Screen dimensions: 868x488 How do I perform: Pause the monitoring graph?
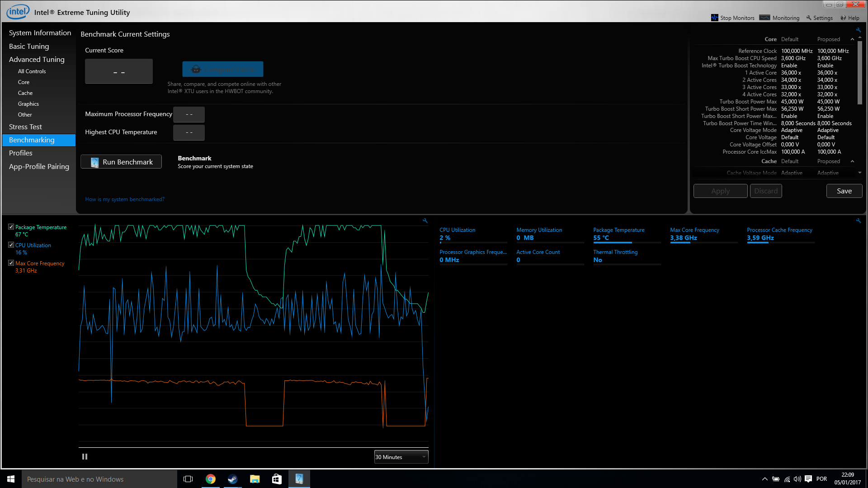(85, 456)
